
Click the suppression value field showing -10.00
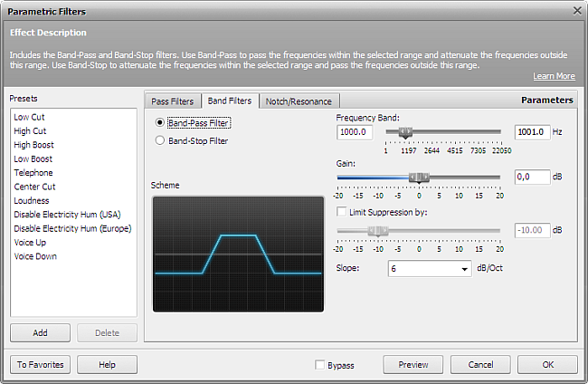pos(533,230)
